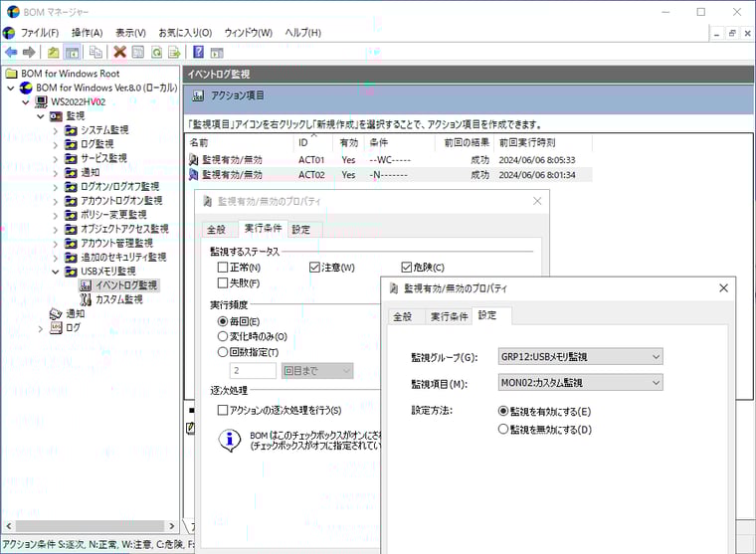This screenshot has height=554, width=756.
Task: Click the ACT02 action row icon
Action: coord(193,174)
